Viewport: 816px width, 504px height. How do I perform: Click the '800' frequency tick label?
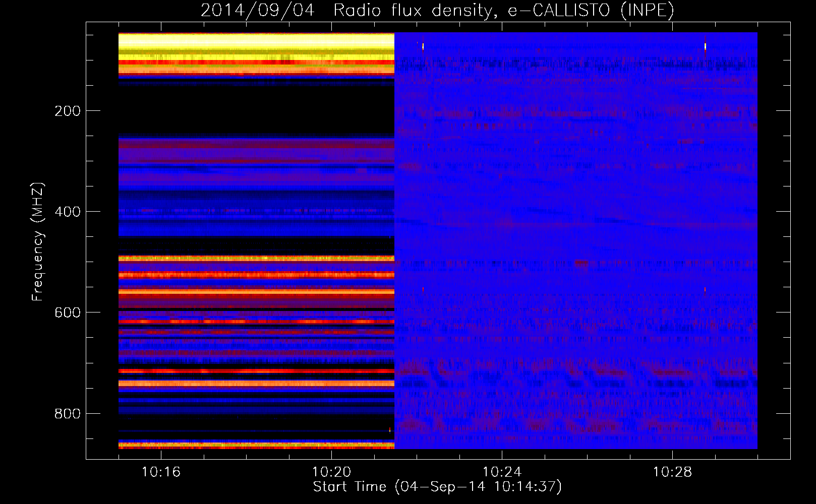(68, 414)
